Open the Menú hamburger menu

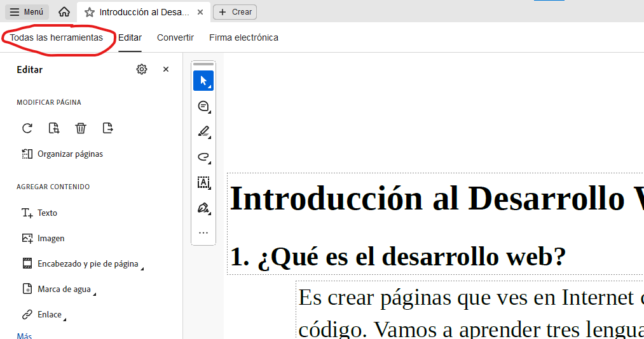click(27, 12)
